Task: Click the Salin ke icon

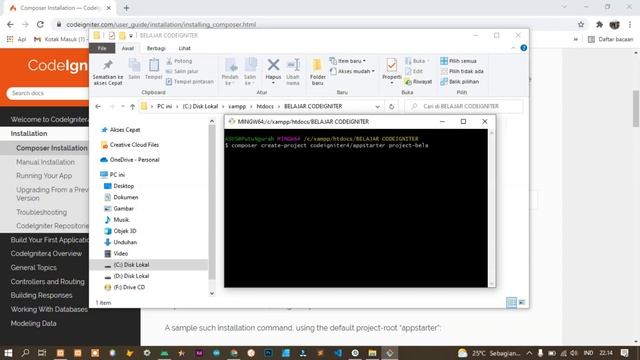Action: pyautogui.click(x=250, y=65)
